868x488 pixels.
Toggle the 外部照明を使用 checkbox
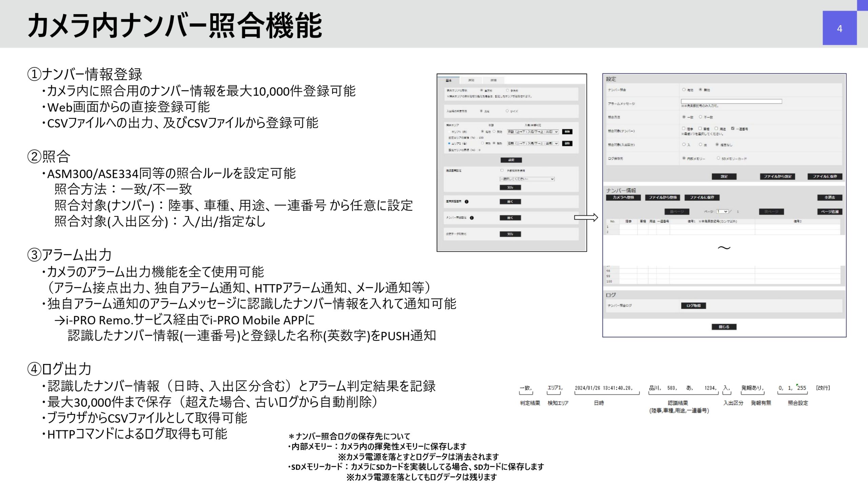pos(501,170)
